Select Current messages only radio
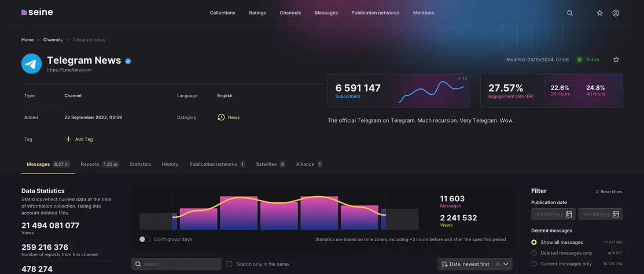 pos(534,264)
